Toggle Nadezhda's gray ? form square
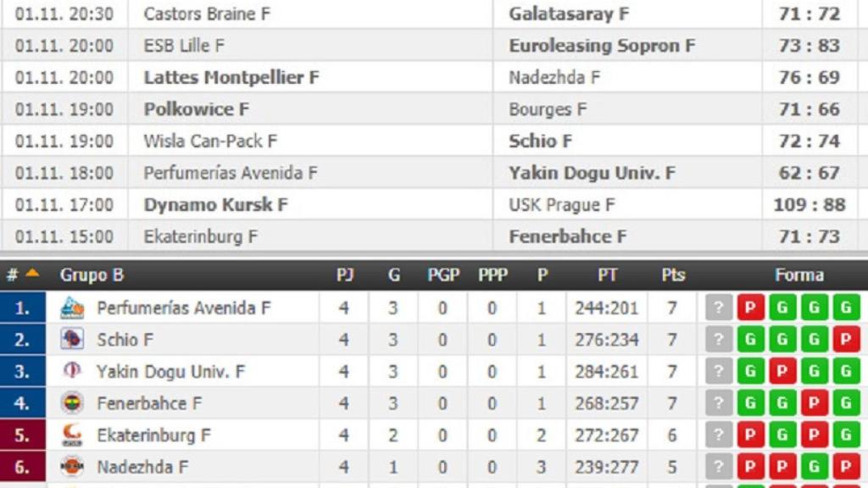The height and width of the screenshot is (488, 868). pos(717,467)
